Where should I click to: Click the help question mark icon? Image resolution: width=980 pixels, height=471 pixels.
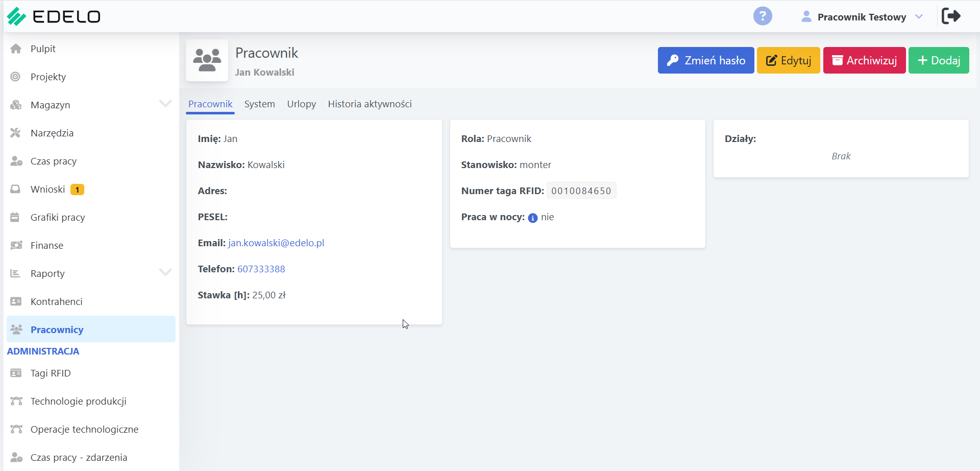tap(763, 16)
